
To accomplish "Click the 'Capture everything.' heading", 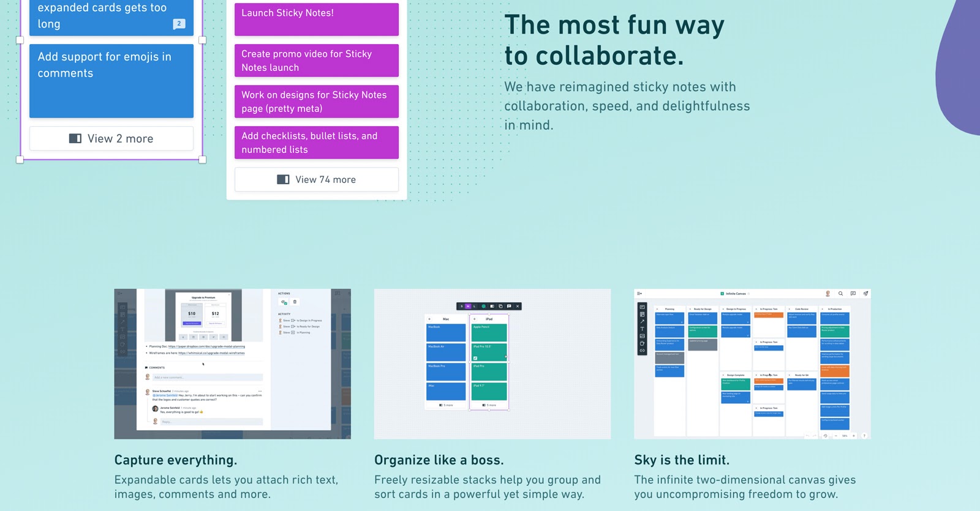I will [x=176, y=460].
